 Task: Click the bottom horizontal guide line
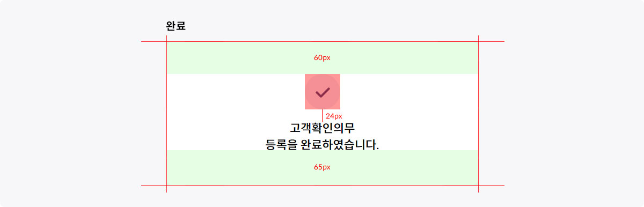(323, 185)
